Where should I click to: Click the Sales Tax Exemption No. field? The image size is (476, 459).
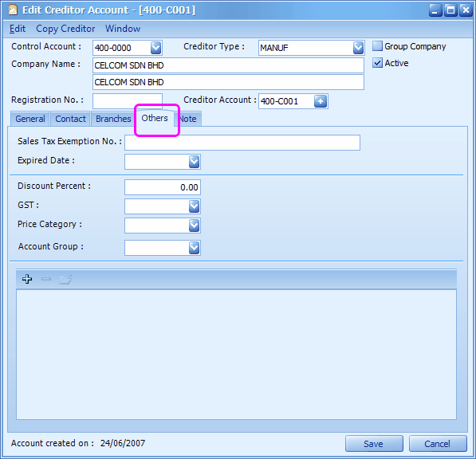click(242, 143)
